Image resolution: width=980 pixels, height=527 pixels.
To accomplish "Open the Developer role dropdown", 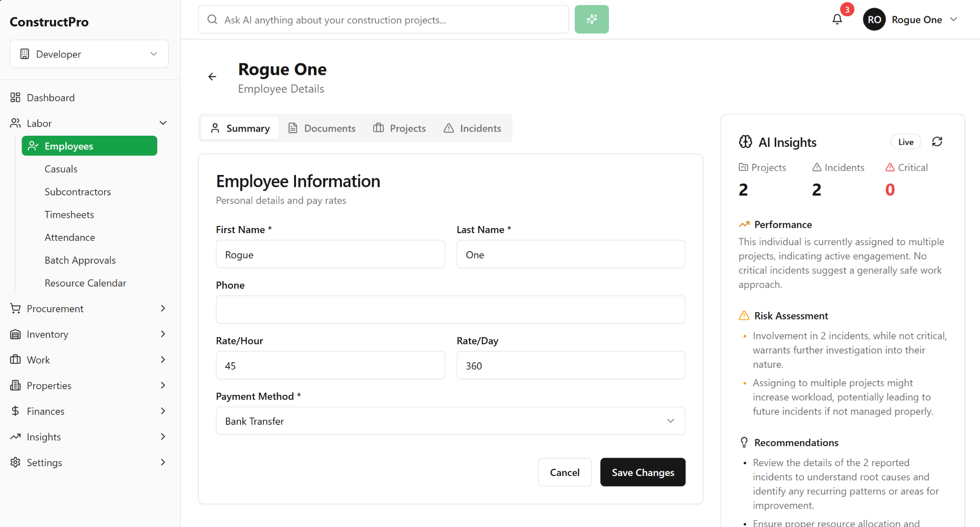I will pos(89,54).
